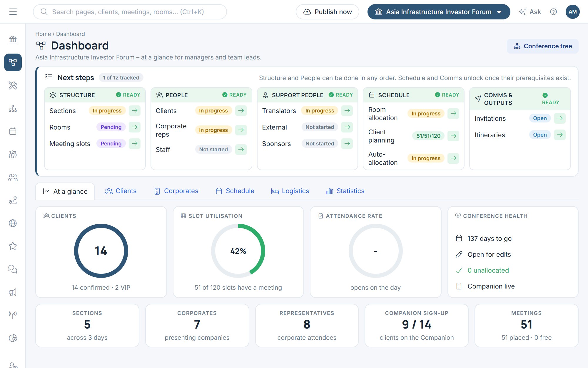
Task: Open the star favorites sidebar icon
Action: pos(13,246)
